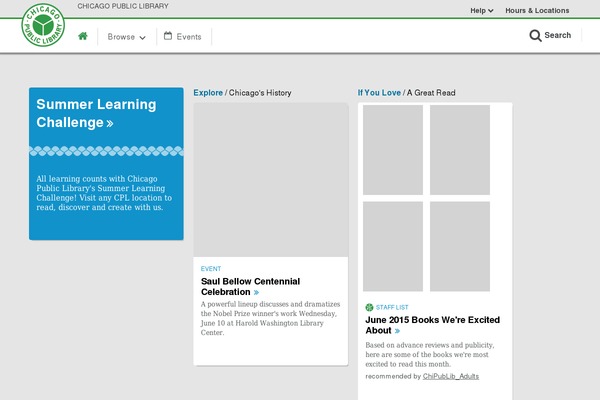
Task: Open June 2015 Books We're Excited About
Action: (x=432, y=325)
